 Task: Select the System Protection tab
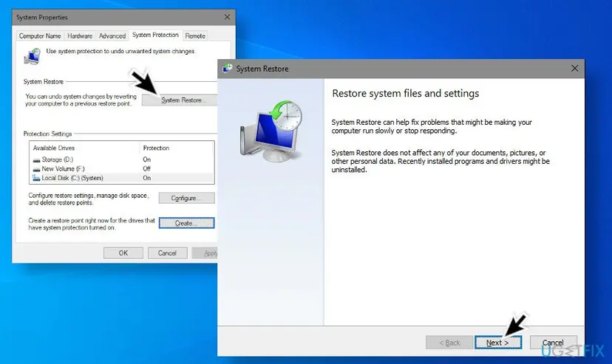[x=155, y=35]
